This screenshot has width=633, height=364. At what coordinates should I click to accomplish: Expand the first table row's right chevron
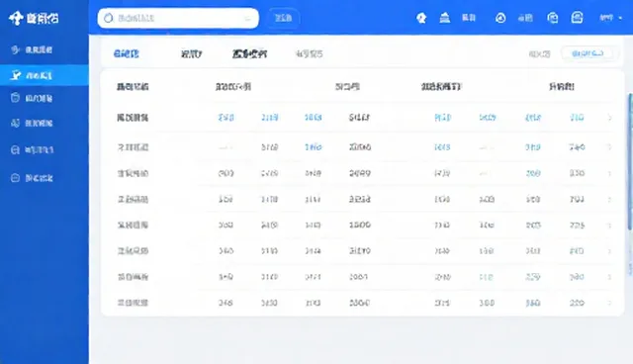(x=609, y=118)
